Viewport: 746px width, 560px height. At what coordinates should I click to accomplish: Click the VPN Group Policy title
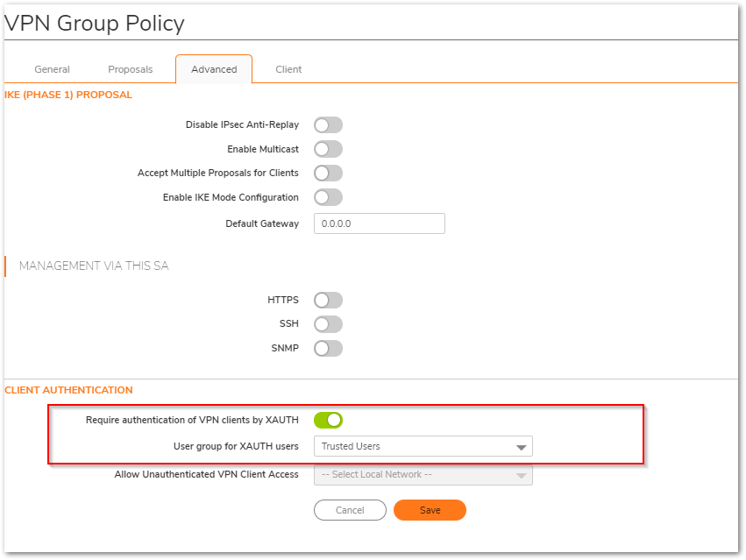[95, 24]
